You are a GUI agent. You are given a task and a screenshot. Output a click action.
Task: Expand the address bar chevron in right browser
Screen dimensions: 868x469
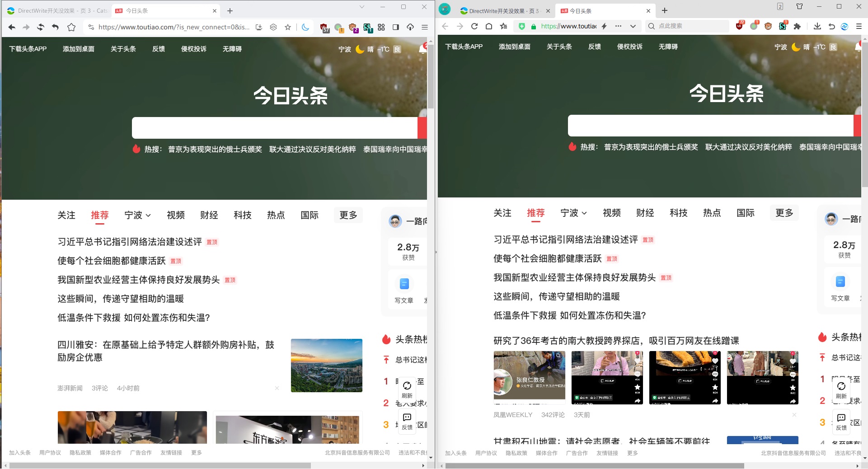pyautogui.click(x=633, y=26)
